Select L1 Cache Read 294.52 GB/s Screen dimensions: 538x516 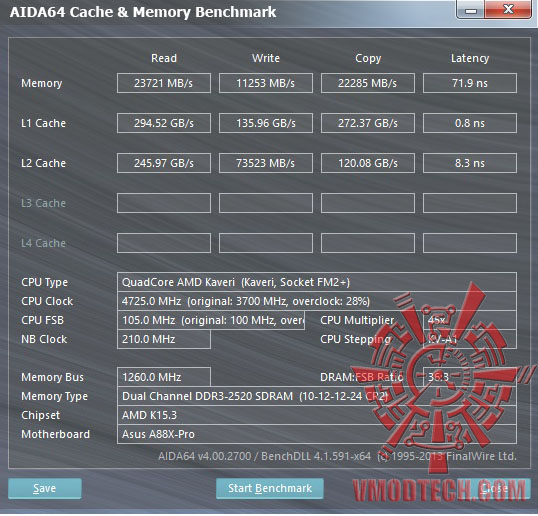tap(164, 123)
